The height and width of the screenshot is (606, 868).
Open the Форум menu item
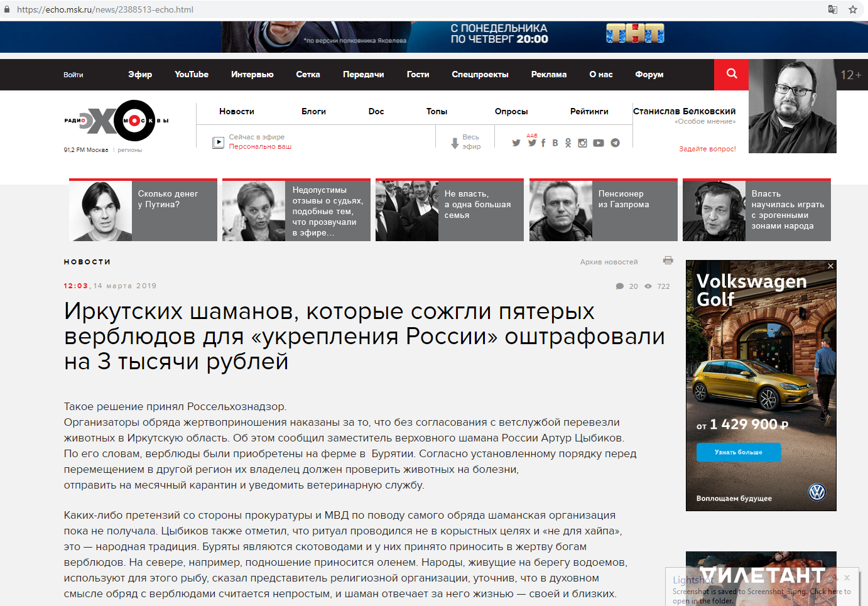649,74
